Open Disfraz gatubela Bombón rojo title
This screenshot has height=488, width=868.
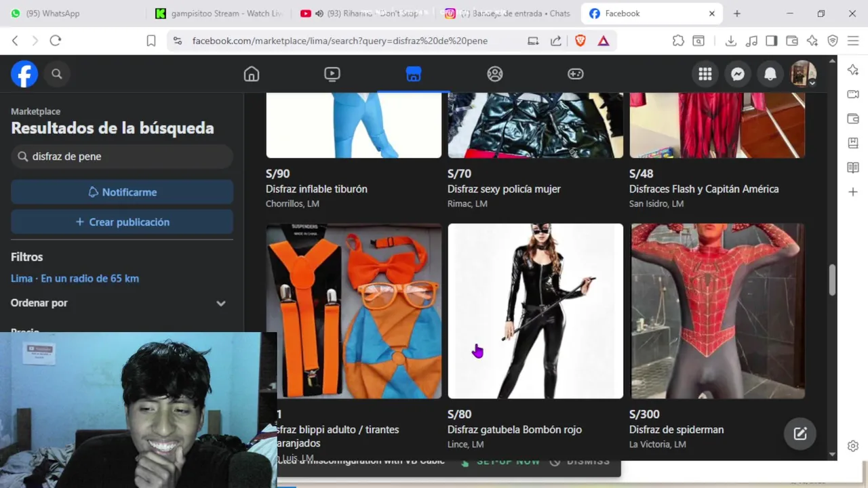515,430
